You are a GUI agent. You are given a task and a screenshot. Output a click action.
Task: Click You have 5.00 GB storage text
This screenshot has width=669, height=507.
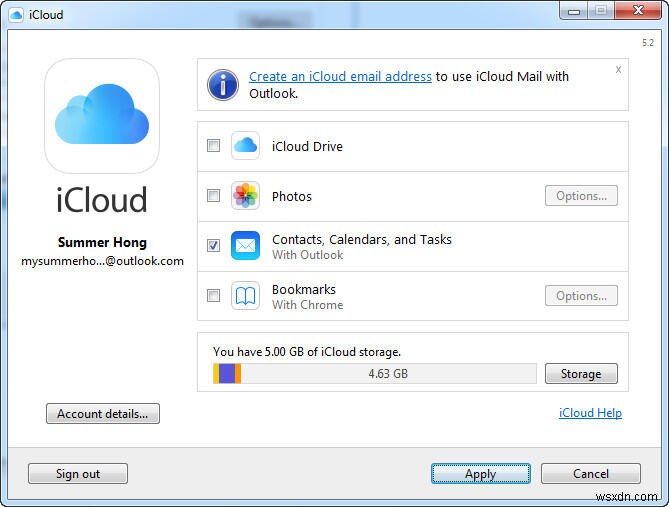pyautogui.click(x=307, y=352)
